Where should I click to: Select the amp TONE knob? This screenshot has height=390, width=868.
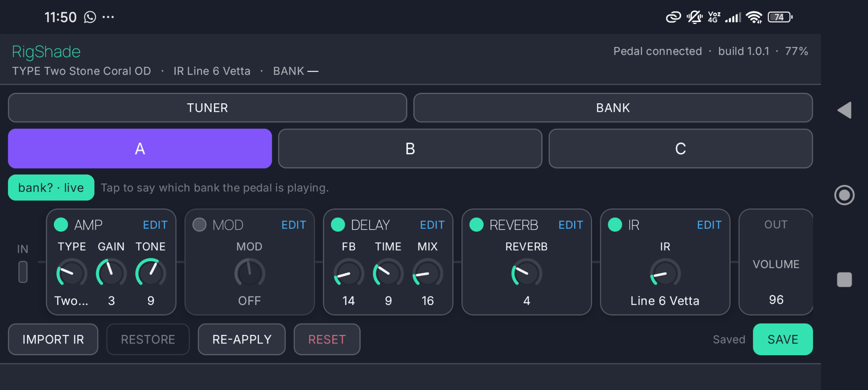150,274
